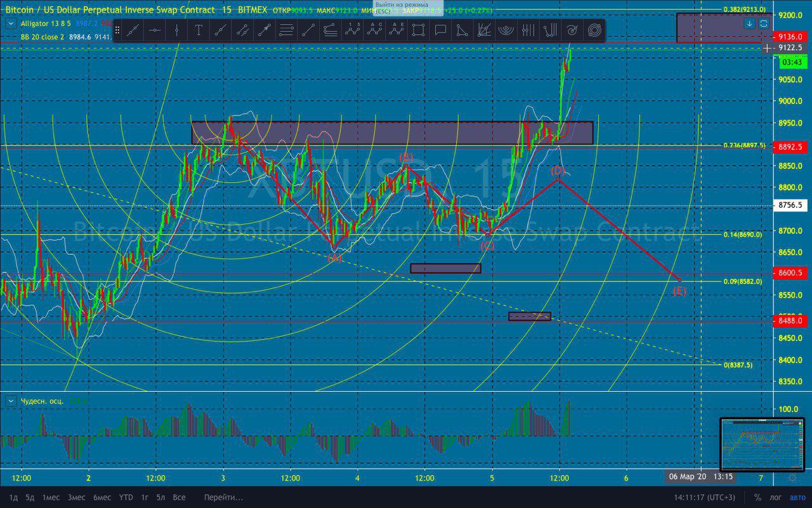812x508 pixels.
Task: Select the triangle shape tool
Action: pos(462,30)
